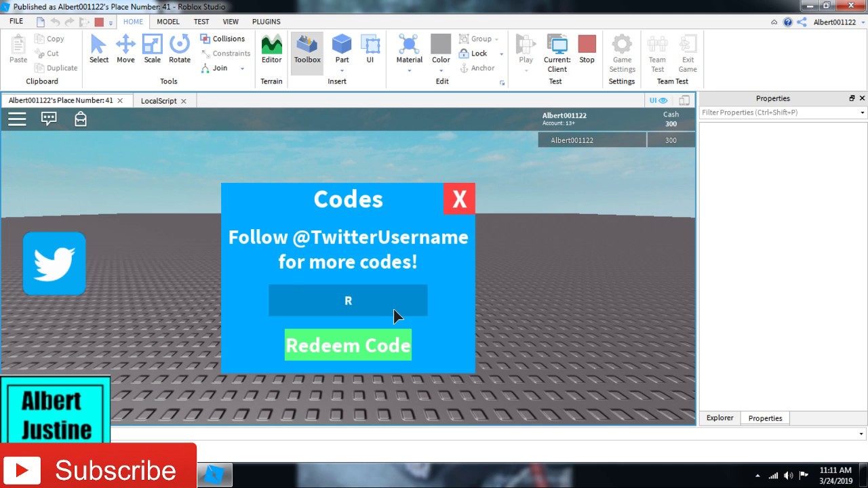
Task: Close the LocalScript tab
Action: click(x=183, y=101)
